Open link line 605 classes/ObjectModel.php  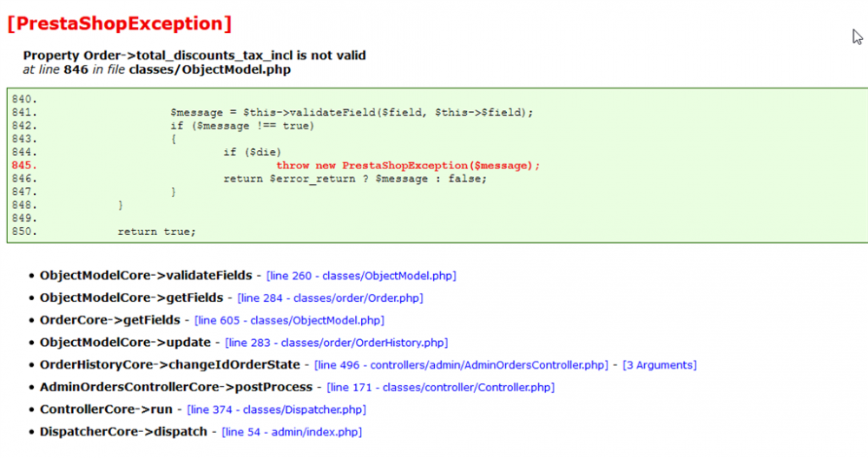[289, 320]
